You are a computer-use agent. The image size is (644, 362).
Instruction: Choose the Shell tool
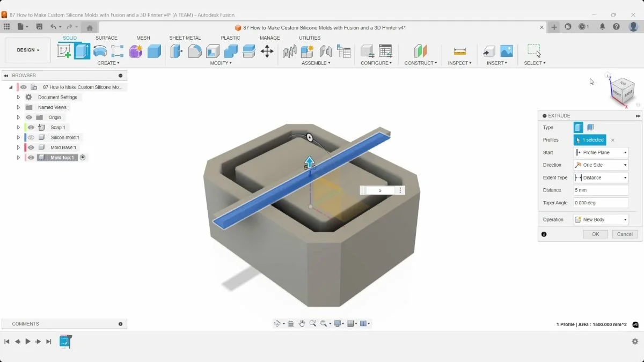[x=213, y=51]
